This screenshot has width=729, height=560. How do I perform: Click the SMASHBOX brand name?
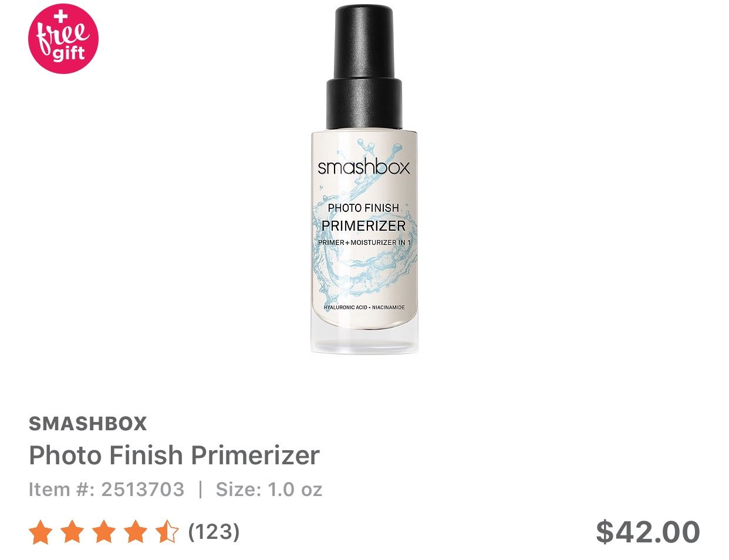pos(88,423)
